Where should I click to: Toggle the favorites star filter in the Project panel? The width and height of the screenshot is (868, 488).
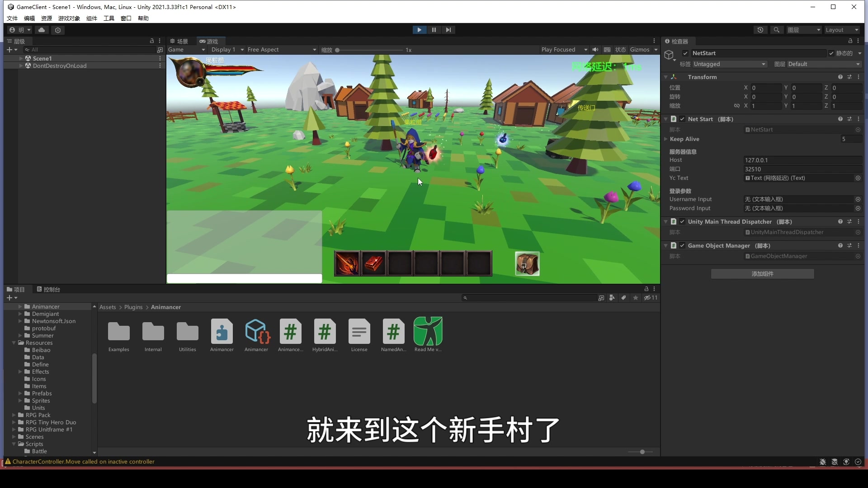[636, 298]
